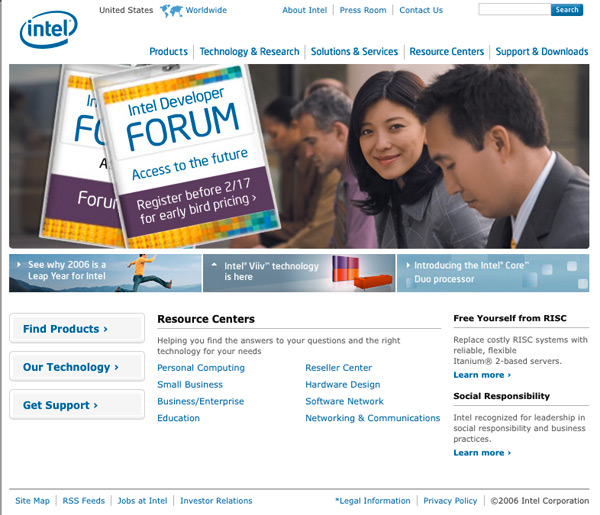Open the Contact Us link
Screen dimensions: 600x515
421,10
